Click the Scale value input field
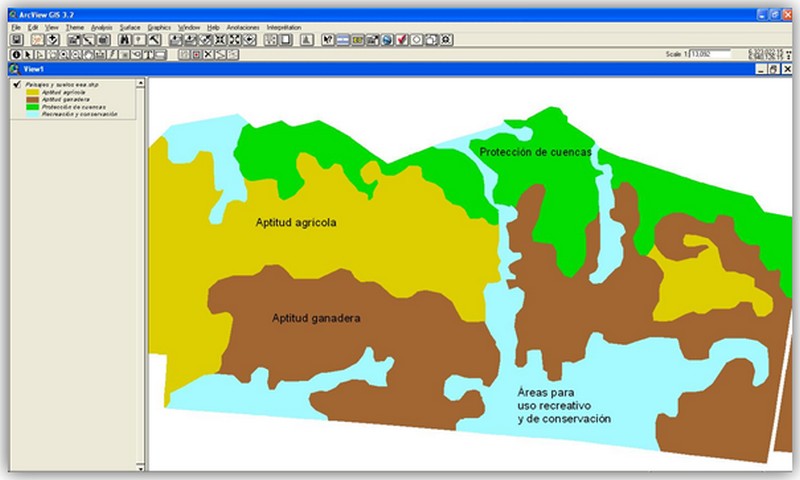Image resolution: width=800 pixels, height=480 pixels. (711, 54)
